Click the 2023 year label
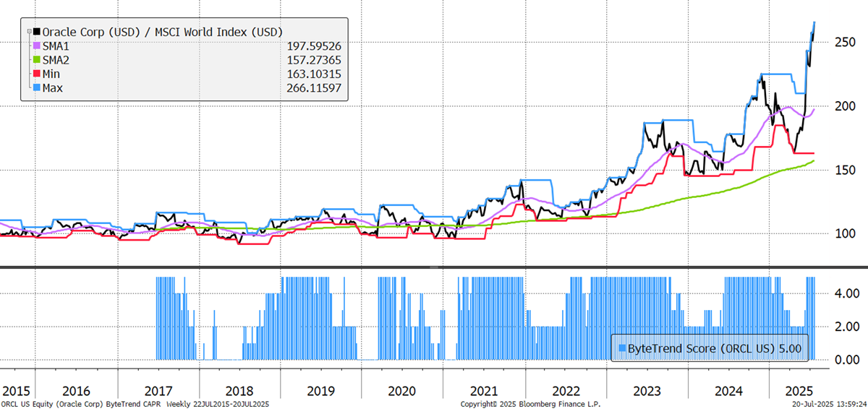 tap(647, 391)
